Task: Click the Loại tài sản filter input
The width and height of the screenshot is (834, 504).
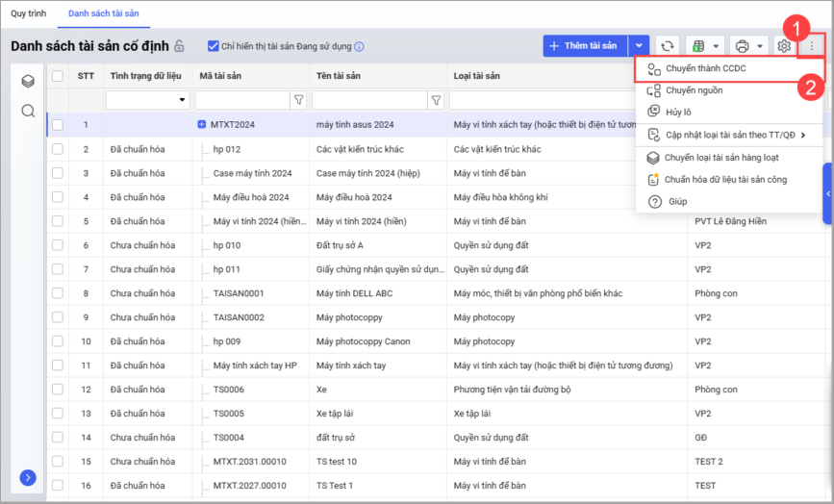Action: pos(543,100)
